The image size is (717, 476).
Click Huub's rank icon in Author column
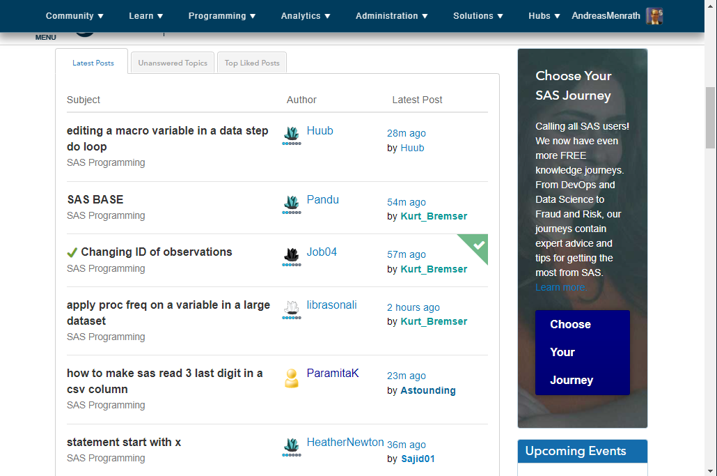[291, 135]
